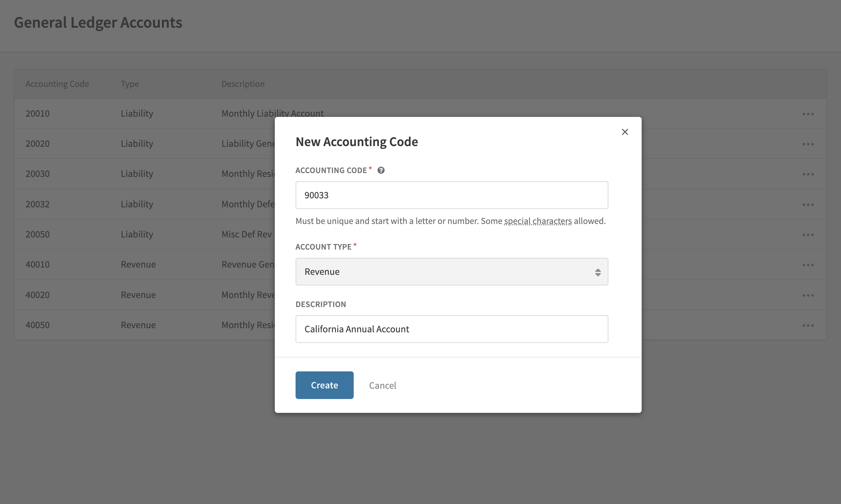Click the Misc Def Rev description
This screenshot has width=841, height=504.
tap(247, 234)
